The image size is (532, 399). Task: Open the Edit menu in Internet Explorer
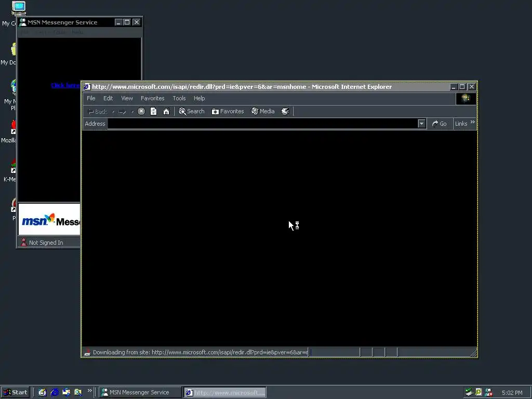(x=108, y=98)
